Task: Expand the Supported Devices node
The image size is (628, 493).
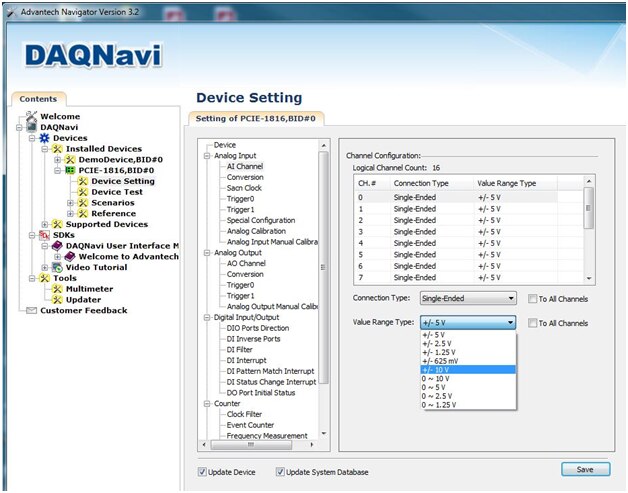Action: point(45,225)
